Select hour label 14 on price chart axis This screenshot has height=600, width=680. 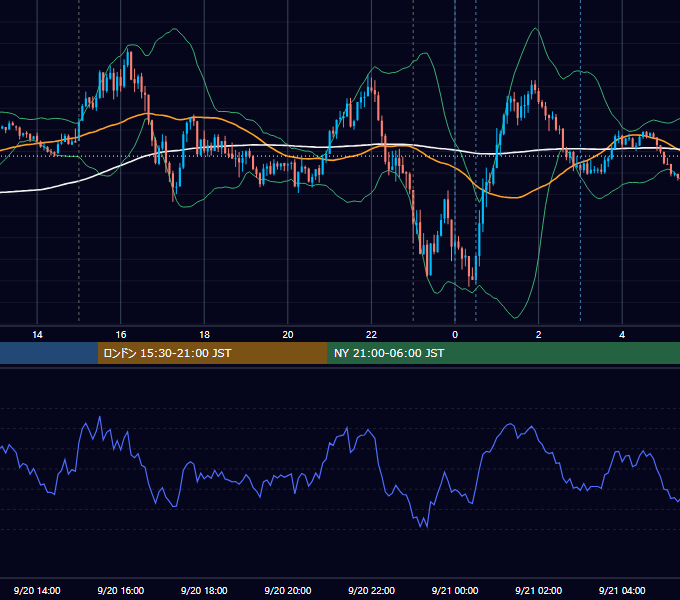[x=37, y=335]
